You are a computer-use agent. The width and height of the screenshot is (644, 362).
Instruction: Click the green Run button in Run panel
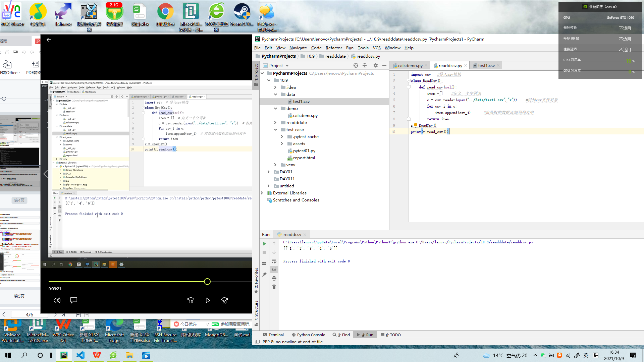click(x=264, y=244)
